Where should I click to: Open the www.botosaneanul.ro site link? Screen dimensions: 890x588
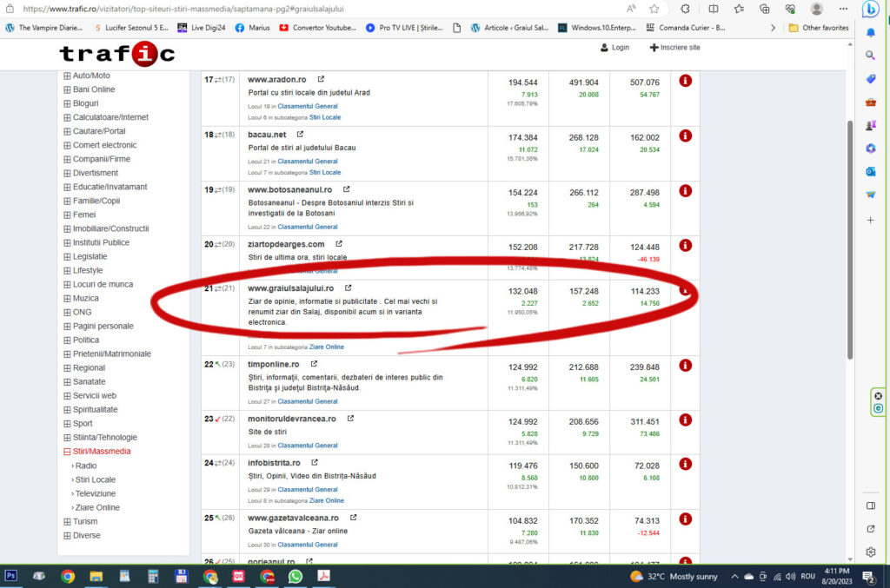coord(294,189)
